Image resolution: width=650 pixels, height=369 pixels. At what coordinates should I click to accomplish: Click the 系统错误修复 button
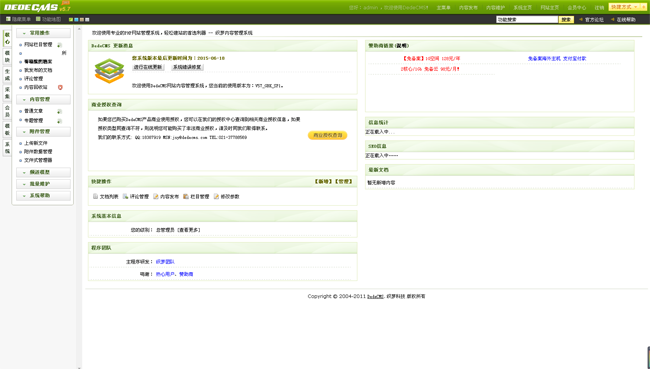(x=187, y=67)
